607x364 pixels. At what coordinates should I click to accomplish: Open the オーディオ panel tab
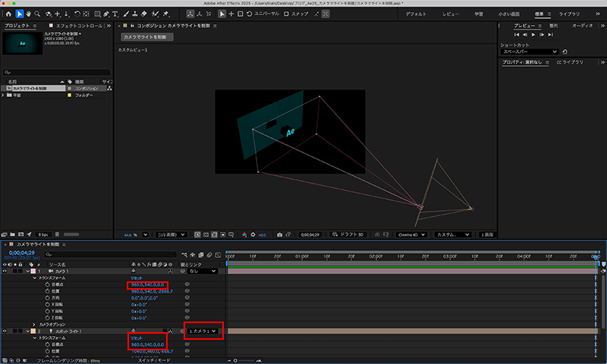[582, 25]
